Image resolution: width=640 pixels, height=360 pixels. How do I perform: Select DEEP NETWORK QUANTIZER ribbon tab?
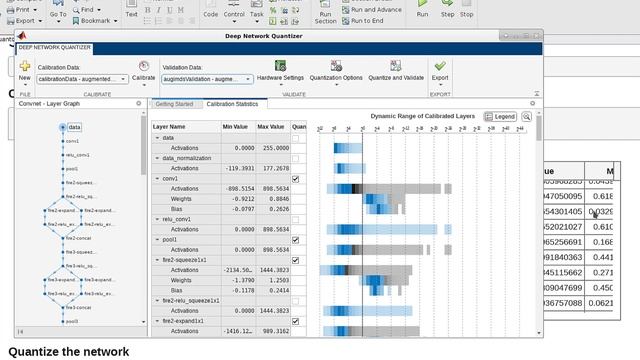(x=55, y=48)
